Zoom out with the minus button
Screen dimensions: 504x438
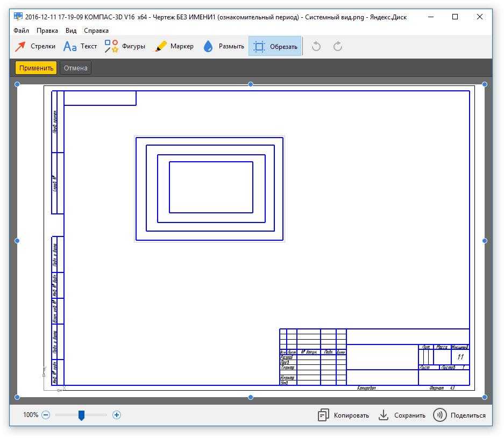coord(46,415)
